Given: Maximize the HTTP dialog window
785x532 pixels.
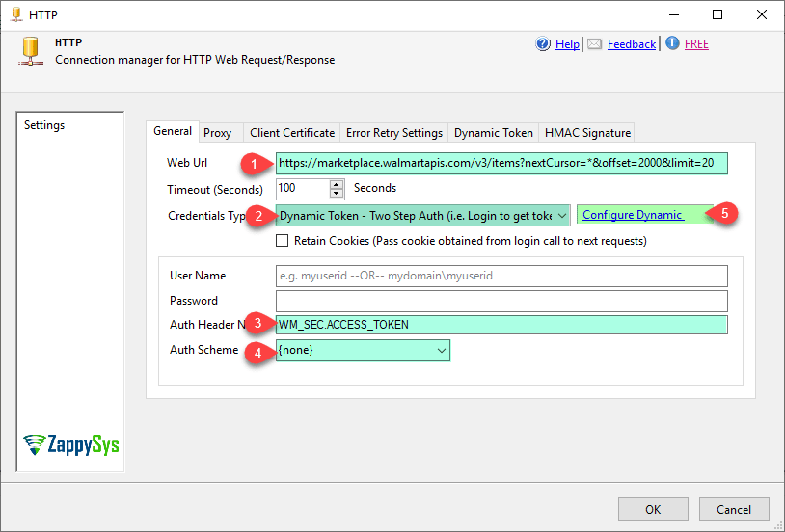Looking at the screenshot, I should click(x=717, y=14).
